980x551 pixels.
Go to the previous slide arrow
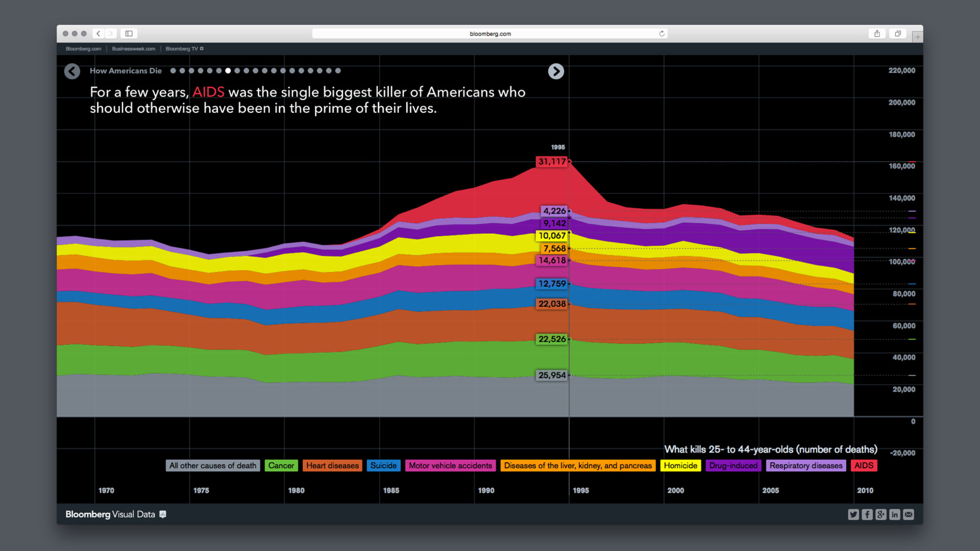pos(72,72)
